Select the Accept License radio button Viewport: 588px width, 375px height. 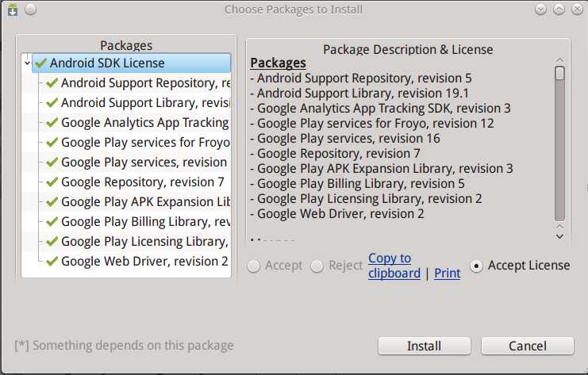(476, 266)
